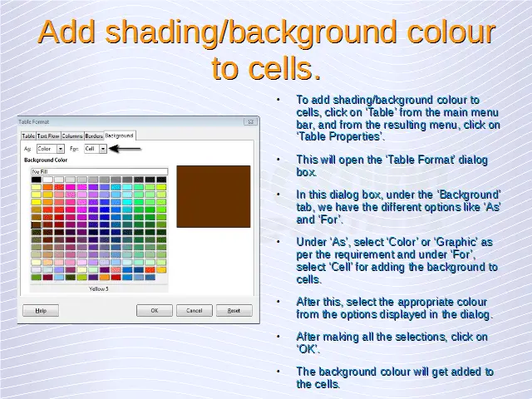Click the Background tab
Viewport: 532px width, 399px height.
119,135
